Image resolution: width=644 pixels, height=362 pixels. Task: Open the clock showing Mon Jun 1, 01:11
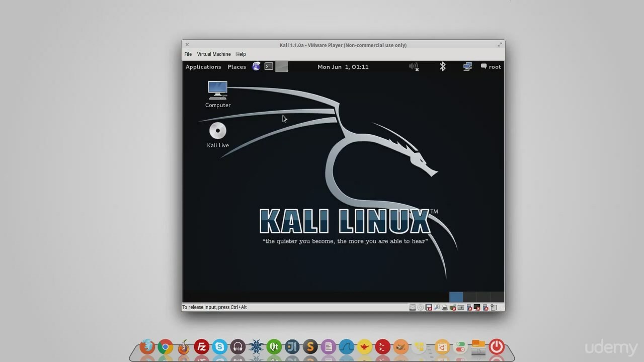[x=343, y=67]
